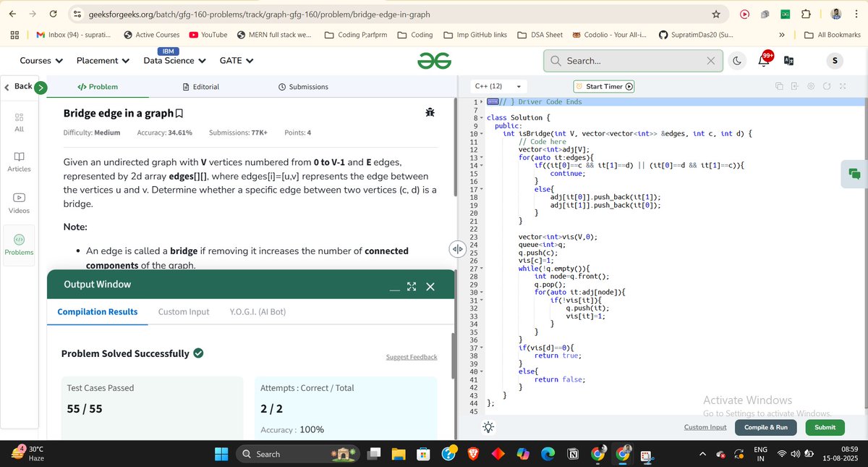Open the Custom Input tab
This screenshot has width=868, height=467.
click(184, 312)
